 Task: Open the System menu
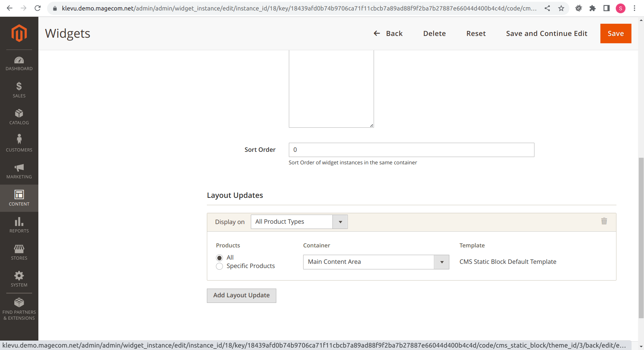tap(19, 279)
